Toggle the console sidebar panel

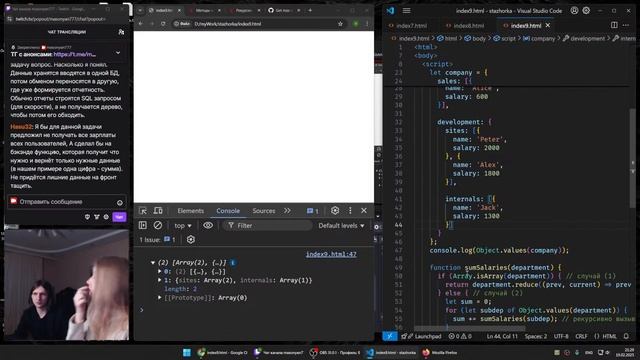[143, 225]
